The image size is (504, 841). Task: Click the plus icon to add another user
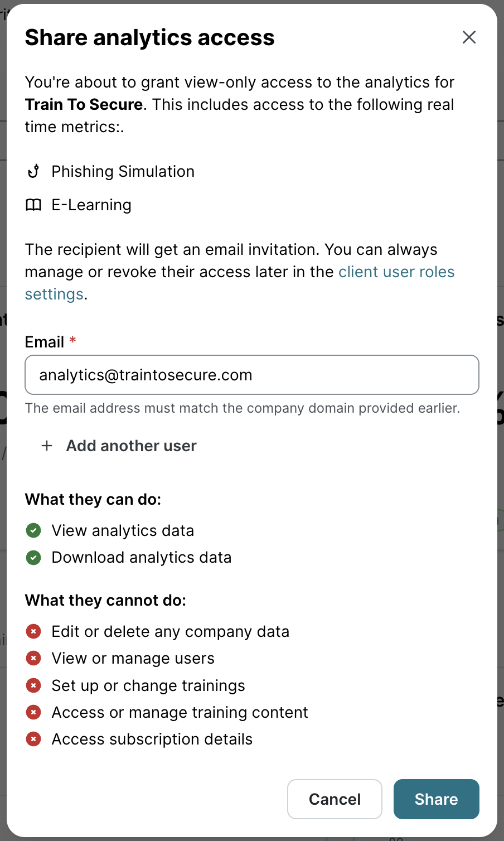pos(47,446)
